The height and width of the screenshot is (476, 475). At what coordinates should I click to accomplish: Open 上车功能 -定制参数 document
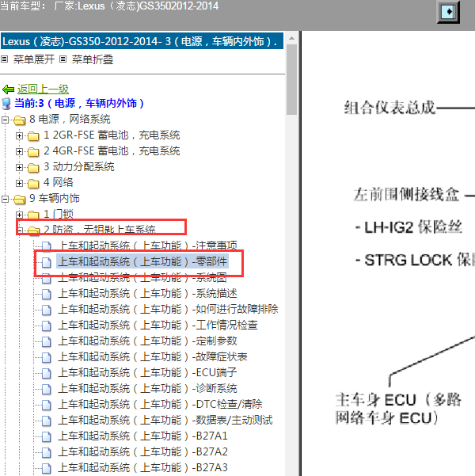click(147, 341)
